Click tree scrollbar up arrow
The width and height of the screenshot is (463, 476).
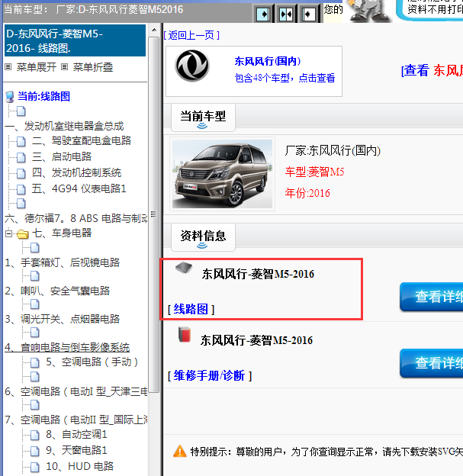(154, 30)
